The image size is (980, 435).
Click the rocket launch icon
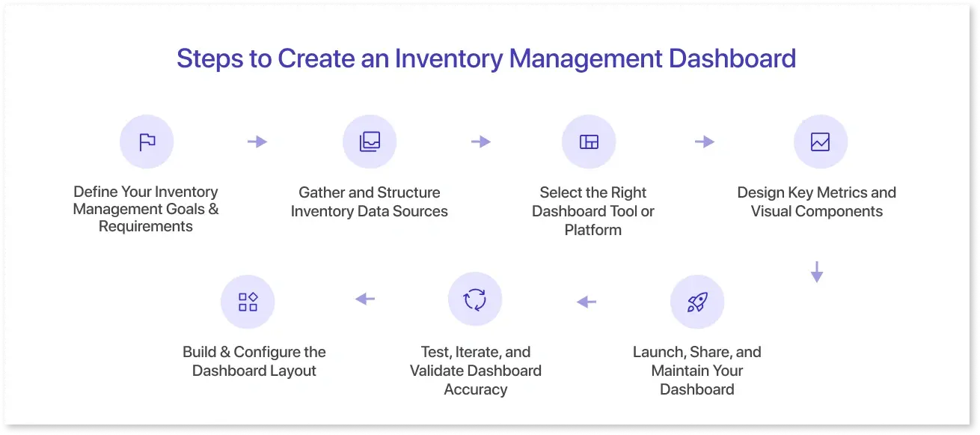[x=697, y=302]
